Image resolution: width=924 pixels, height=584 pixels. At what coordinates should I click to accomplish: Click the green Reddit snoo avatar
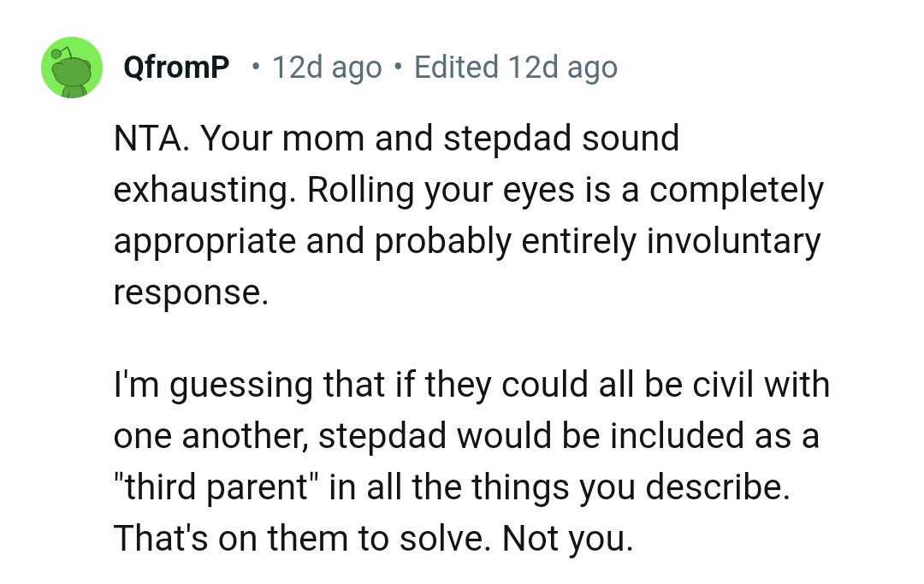coord(73,68)
